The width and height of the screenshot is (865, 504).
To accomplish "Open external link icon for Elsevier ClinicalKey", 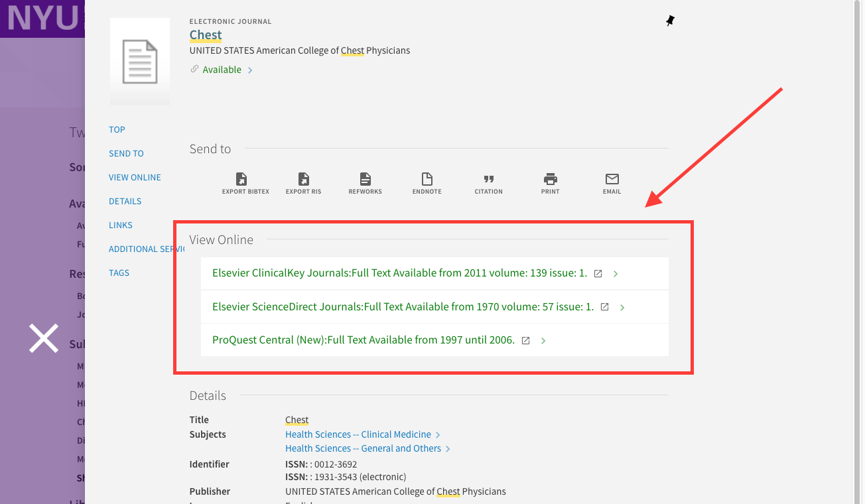I will [598, 274].
